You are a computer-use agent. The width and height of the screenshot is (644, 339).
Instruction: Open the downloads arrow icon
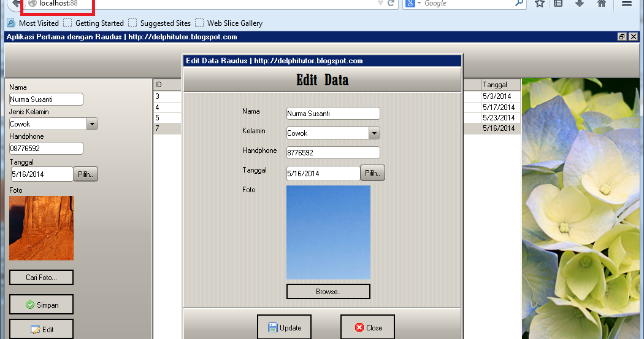tap(580, 3)
